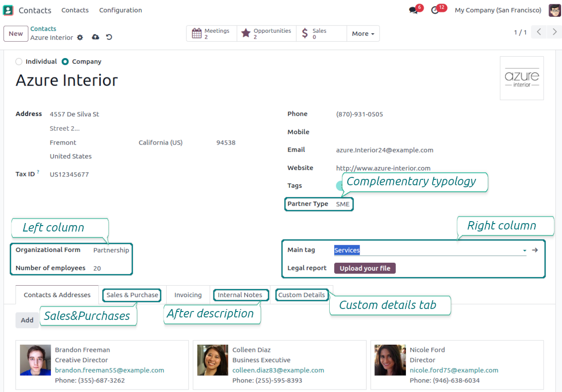Save record using the cloud upload icon
This screenshot has width=562, height=392.
[x=95, y=37]
